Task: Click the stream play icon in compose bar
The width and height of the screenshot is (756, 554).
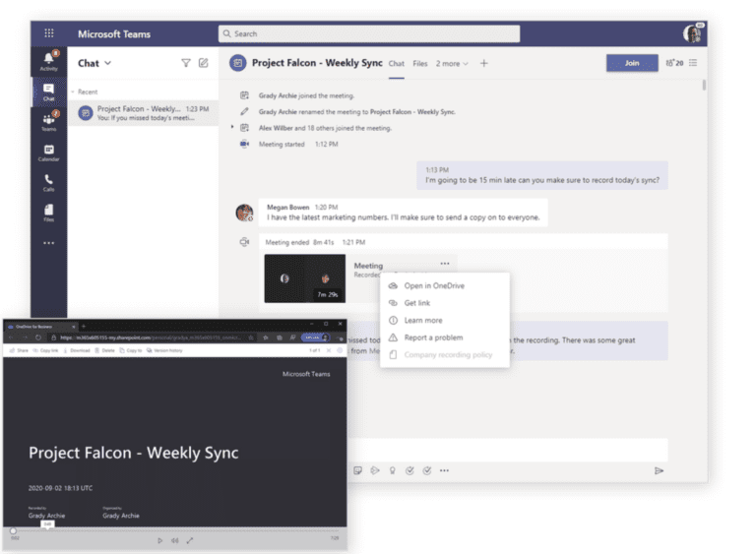Action: [375, 470]
